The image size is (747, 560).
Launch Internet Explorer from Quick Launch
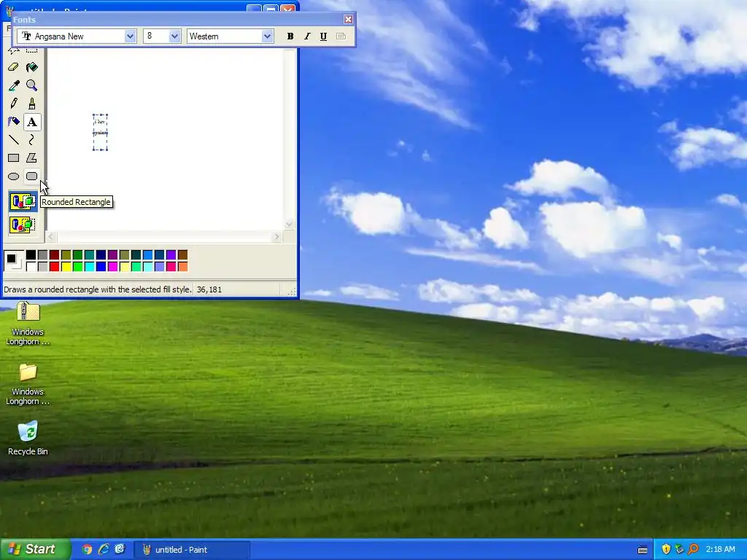tap(104, 549)
